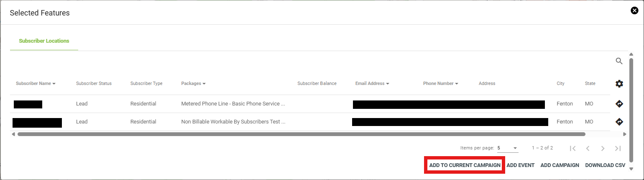
Task: Click Fenton city in Metered Phone Line row
Action: (565, 104)
